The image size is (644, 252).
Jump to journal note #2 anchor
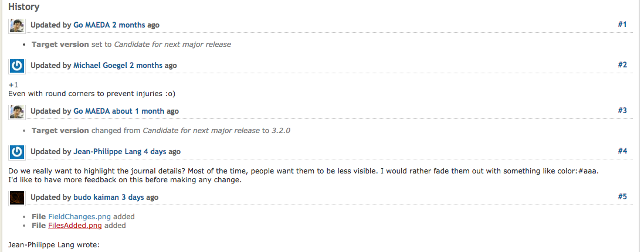click(622, 65)
